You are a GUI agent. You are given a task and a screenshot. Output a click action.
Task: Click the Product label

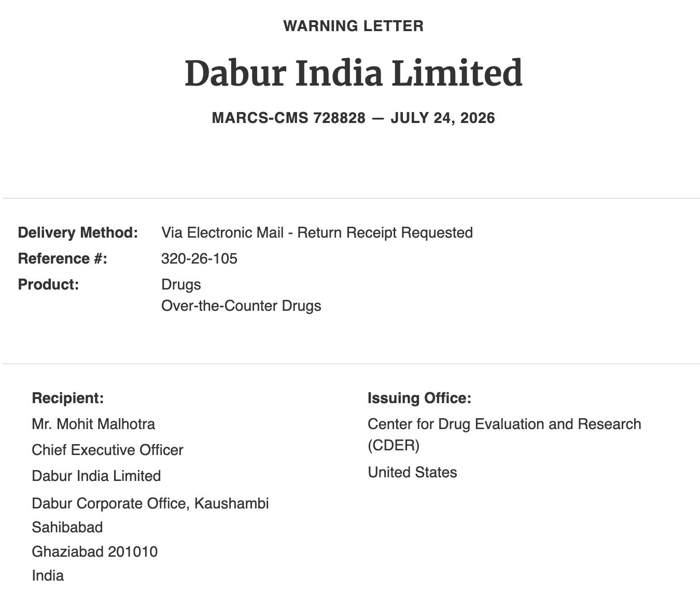coord(48,284)
